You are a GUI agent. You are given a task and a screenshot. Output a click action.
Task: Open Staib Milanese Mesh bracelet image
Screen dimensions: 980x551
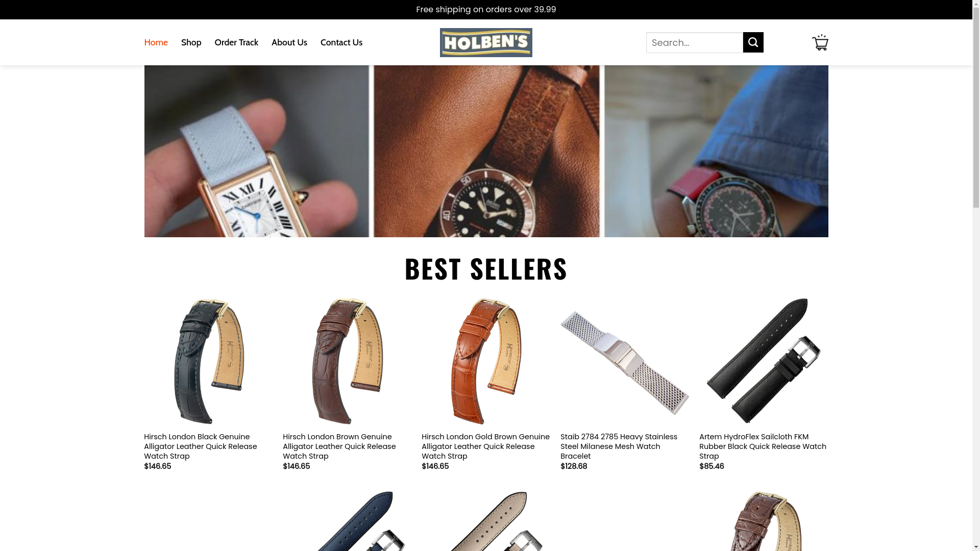pos(625,361)
